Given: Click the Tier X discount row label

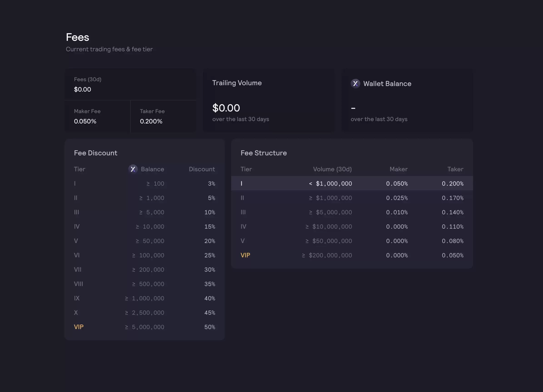Looking at the screenshot, I should (x=76, y=313).
